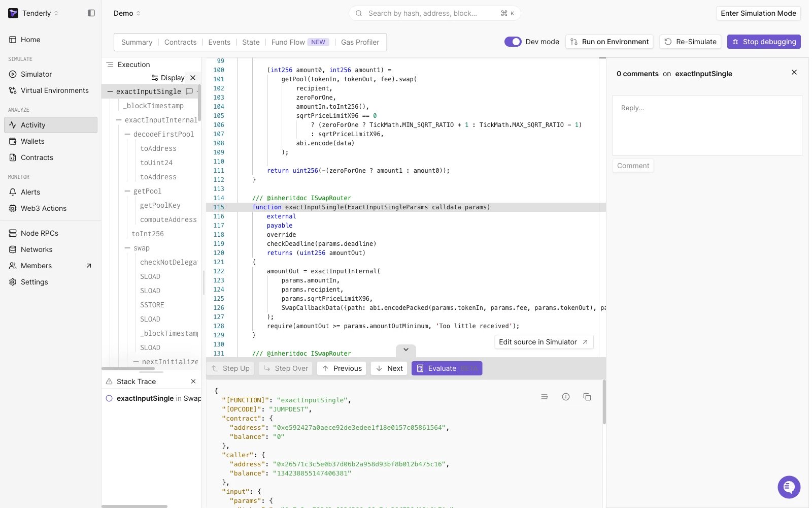Copy the evaluate output JSON
Image resolution: width=812 pixels, height=508 pixels.
tap(587, 397)
